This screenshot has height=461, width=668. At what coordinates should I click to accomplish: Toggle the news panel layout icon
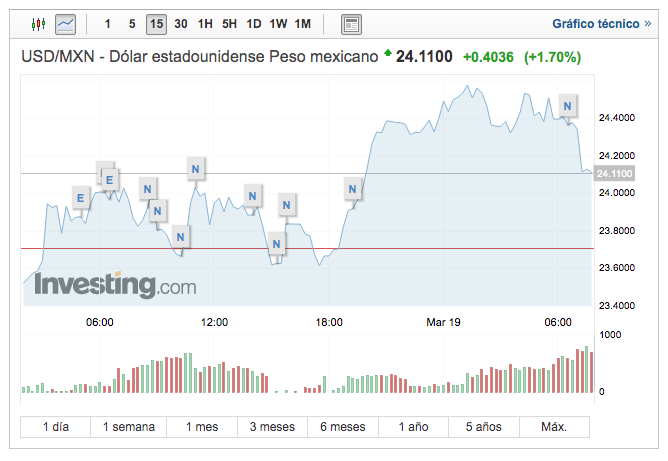coord(351,23)
